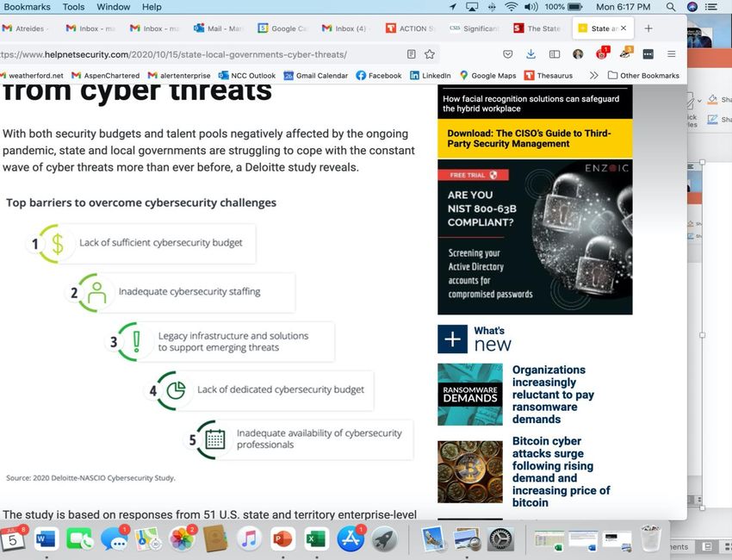Open the App Store from the Dock
732x560 pixels.
coord(350,538)
